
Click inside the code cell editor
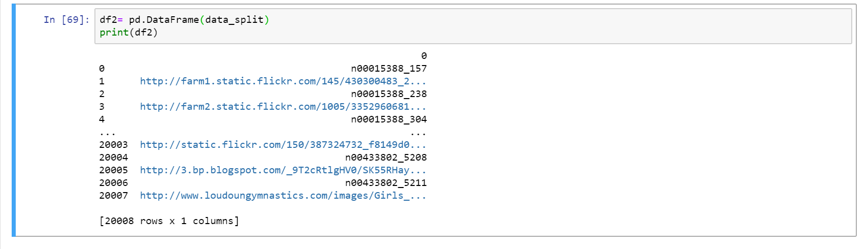click(x=473, y=26)
